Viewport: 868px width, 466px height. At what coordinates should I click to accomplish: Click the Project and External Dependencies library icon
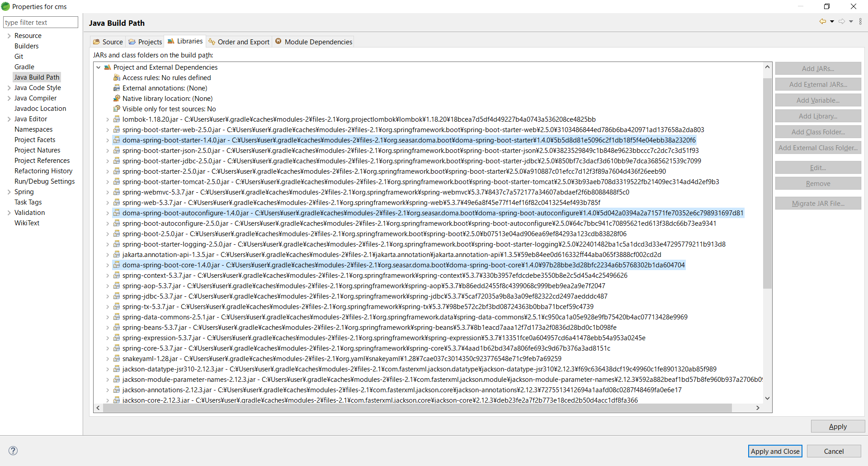coord(108,67)
